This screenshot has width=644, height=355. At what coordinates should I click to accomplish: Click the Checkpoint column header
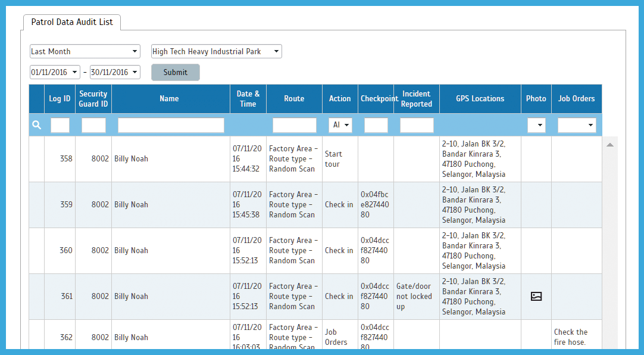click(x=376, y=99)
